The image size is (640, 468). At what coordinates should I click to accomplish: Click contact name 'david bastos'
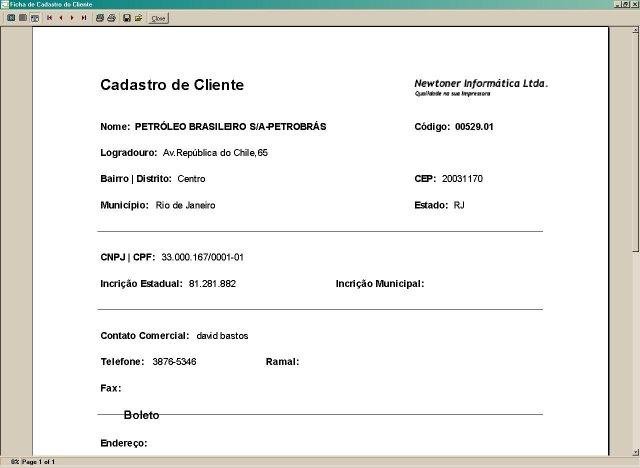tap(222, 336)
